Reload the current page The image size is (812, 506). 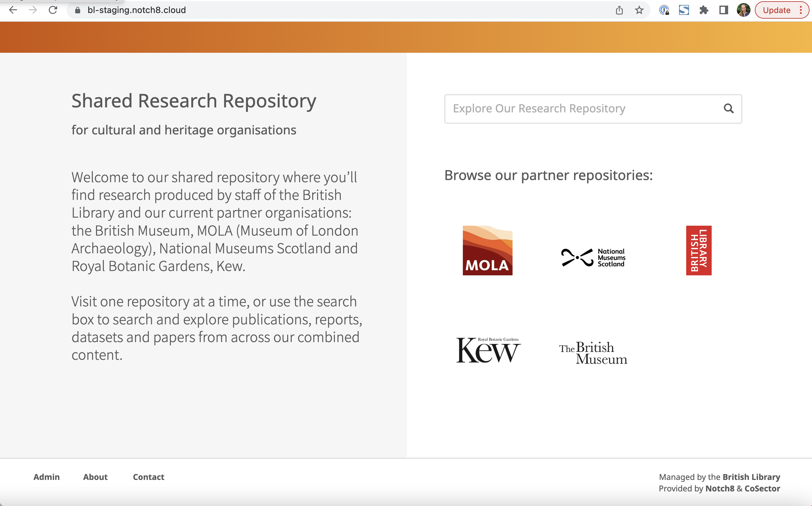(53, 10)
